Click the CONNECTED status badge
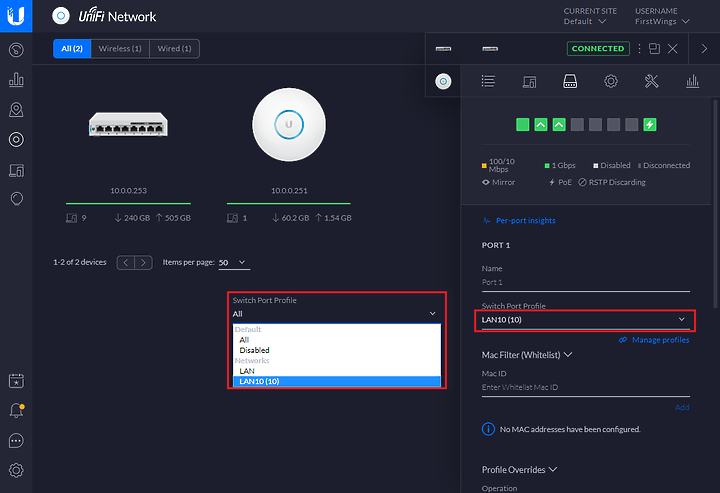Image resolution: width=720 pixels, height=493 pixels. [598, 49]
